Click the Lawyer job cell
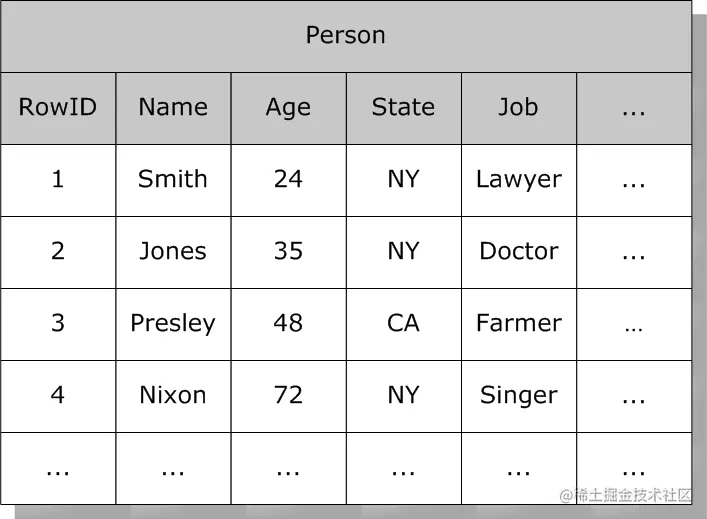The height and width of the screenshot is (519, 707). 518,179
